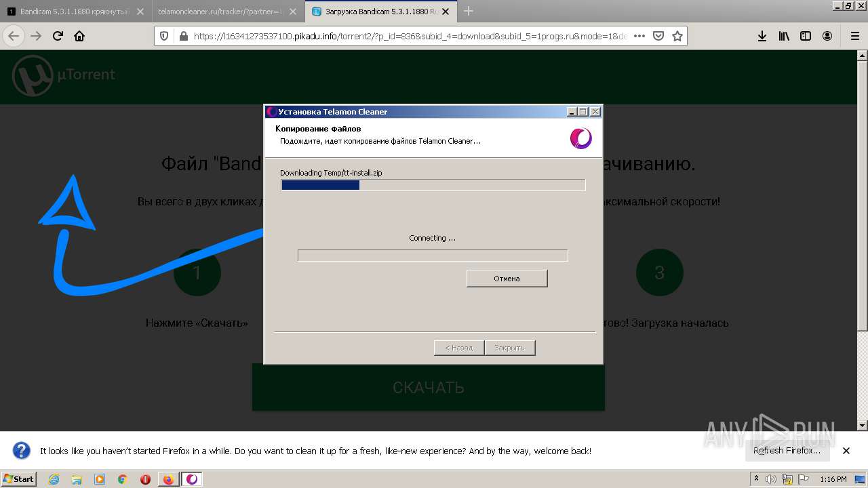Dismiss the Firefox refresh notification bar
868x488 pixels.
pyautogui.click(x=846, y=451)
